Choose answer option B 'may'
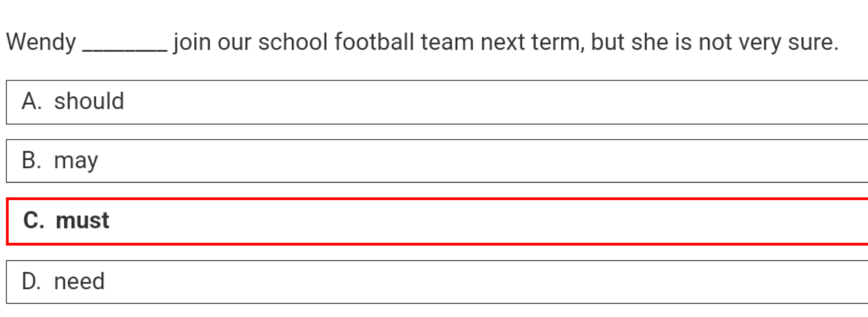The image size is (868, 317). (437, 161)
